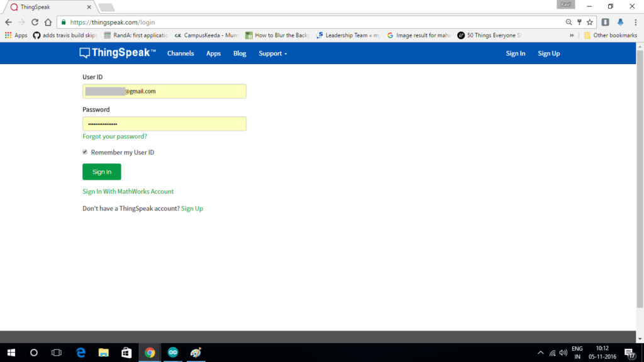Launch Microsoft Edge from taskbar

pyautogui.click(x=80, y=353)
